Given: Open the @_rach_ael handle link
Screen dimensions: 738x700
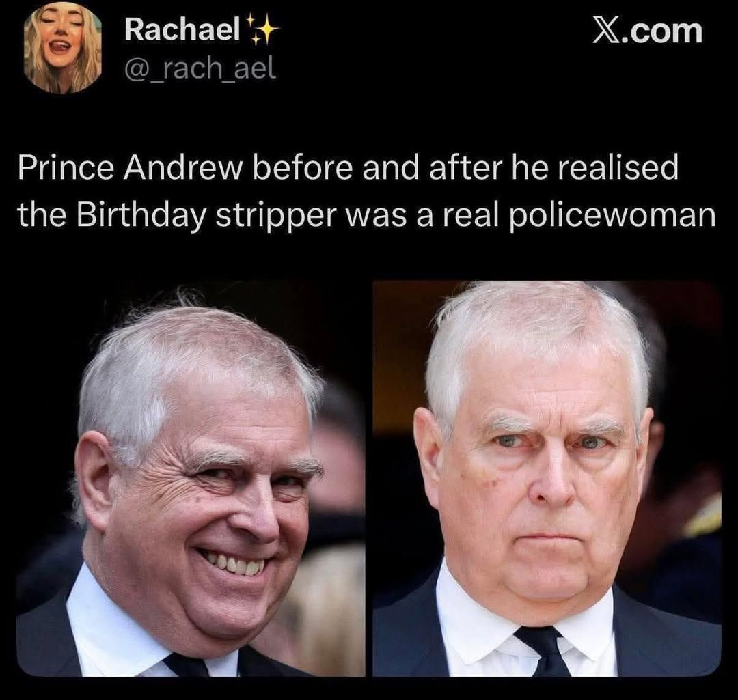Looking at the screenshot, I should click(x=200, y=69).
